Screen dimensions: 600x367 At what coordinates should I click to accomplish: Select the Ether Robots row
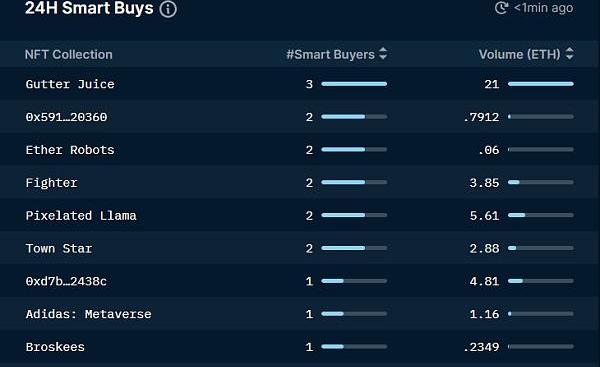300,150
